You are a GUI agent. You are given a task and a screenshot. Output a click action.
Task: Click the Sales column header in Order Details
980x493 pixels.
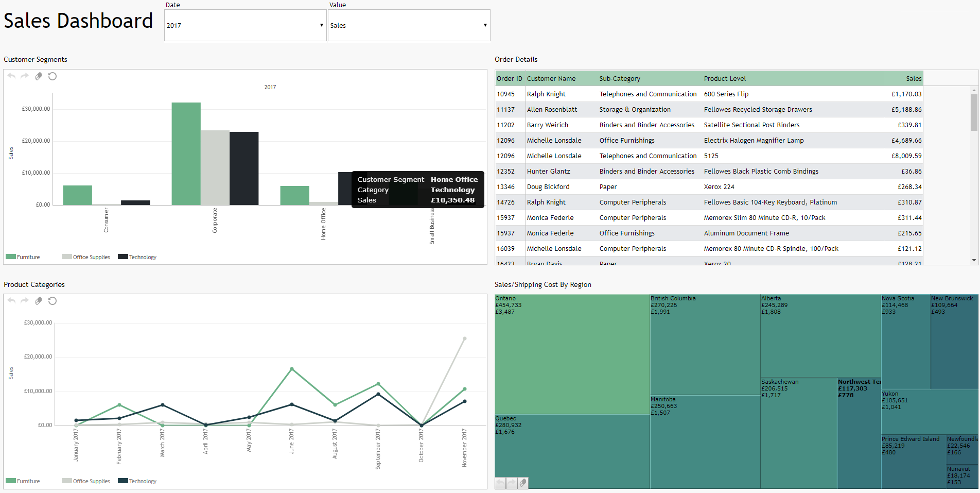point(914,78)
